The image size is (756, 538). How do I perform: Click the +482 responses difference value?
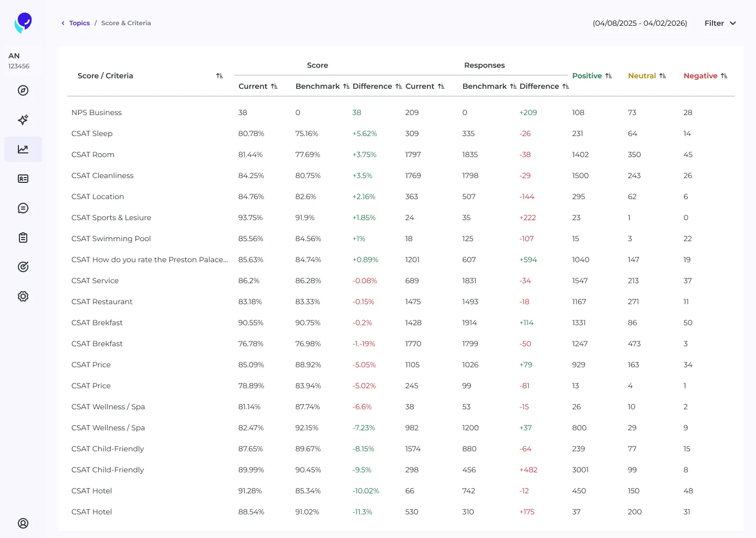[528, 470]
